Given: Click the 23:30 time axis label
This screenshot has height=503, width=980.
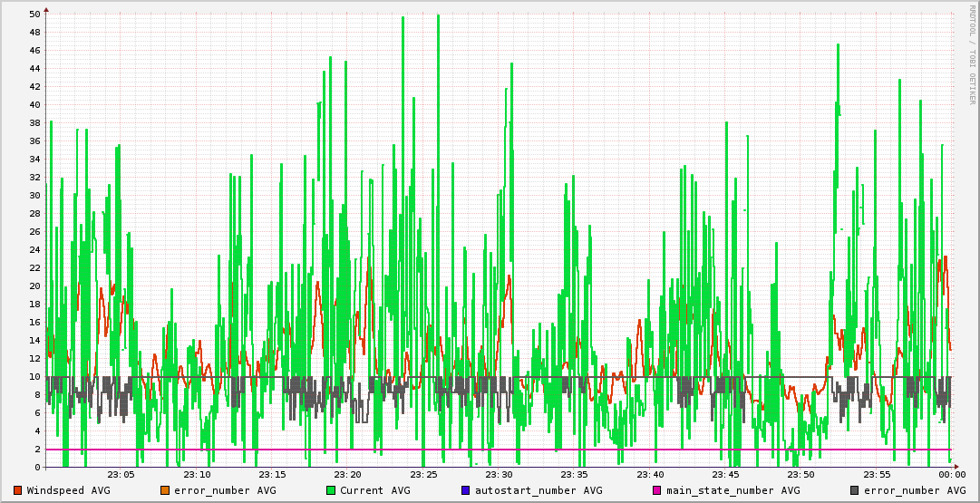Looking at the screenshot, I should [499, 475].
